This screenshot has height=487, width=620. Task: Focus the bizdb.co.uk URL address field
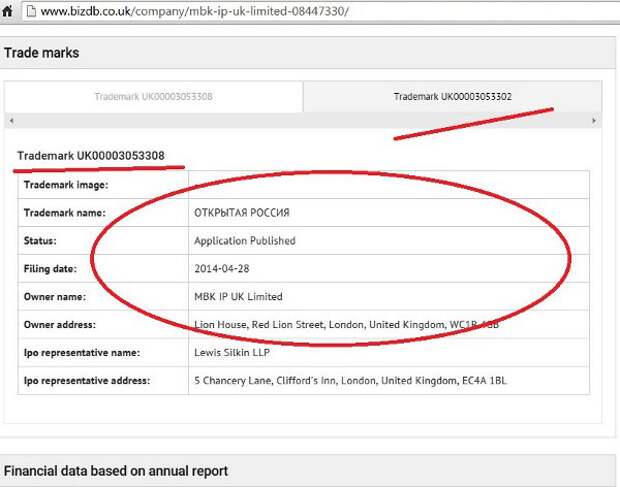pyautogui.click(x=320, y=11)
